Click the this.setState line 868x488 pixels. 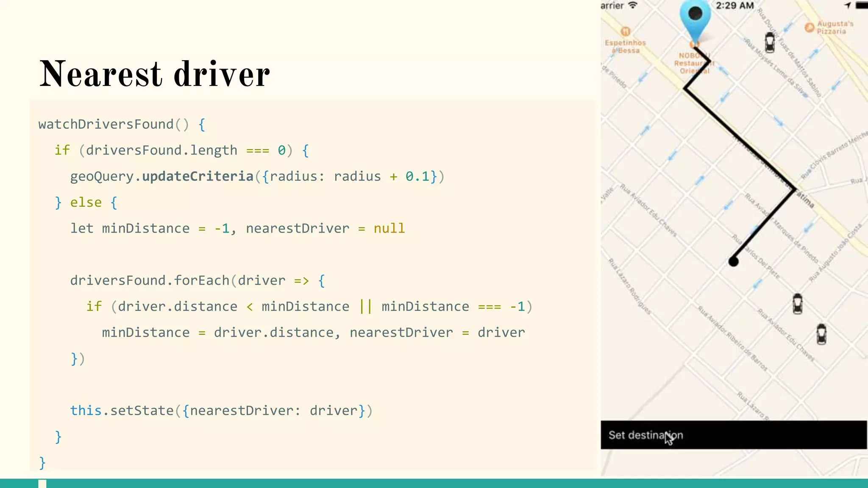[221, 411]
